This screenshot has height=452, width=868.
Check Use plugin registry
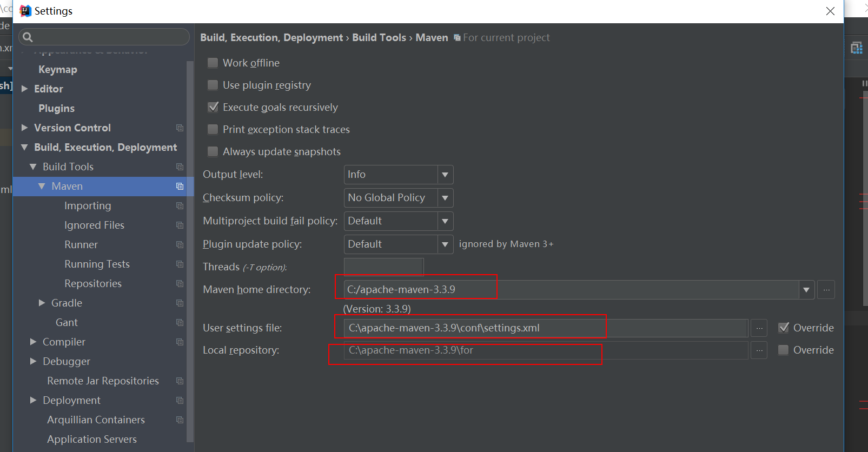213,85
